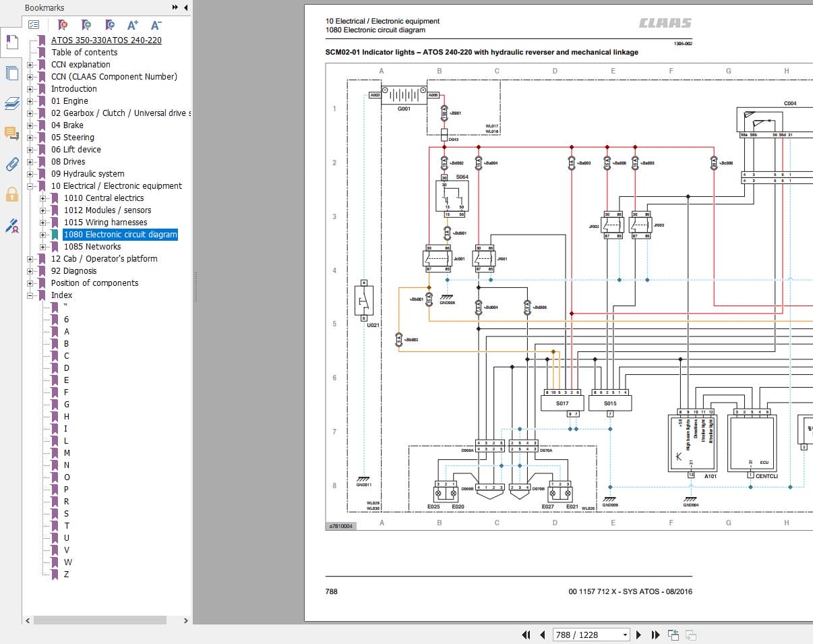Screen dimensions: 813x644
Task: Open Index letter G bookmark
Action: tap(66, 404)
